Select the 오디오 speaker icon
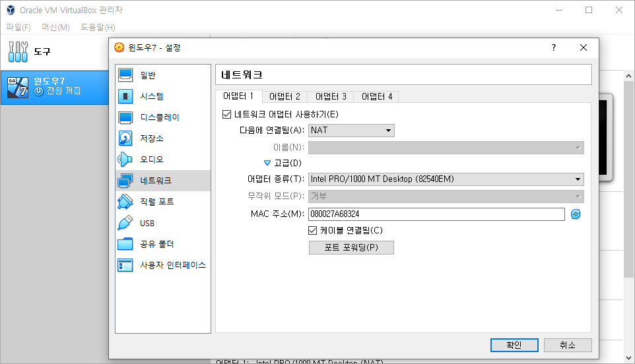This screenshot has width=635, height=364. pyautogui.click(x=125, y=160)
